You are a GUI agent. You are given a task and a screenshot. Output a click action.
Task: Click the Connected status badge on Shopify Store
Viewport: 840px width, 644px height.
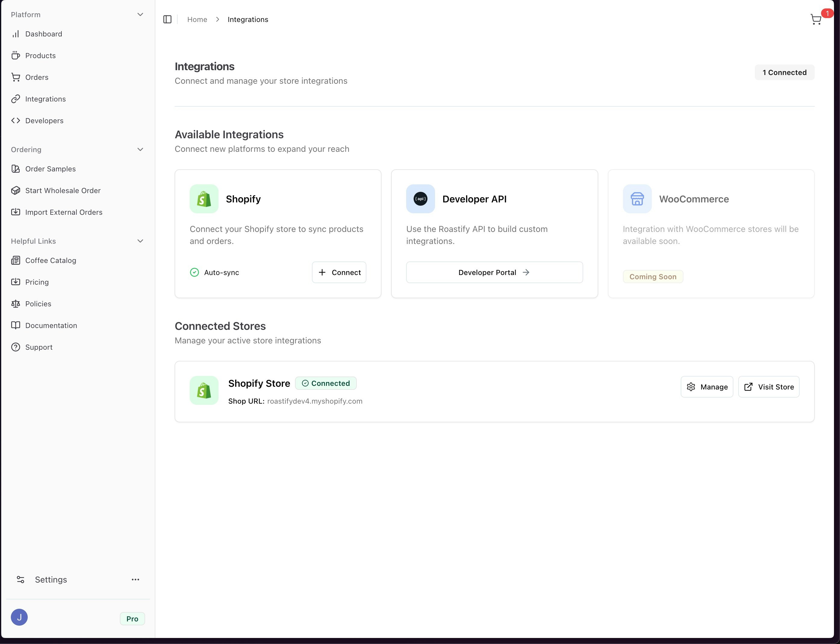point(325,383)
